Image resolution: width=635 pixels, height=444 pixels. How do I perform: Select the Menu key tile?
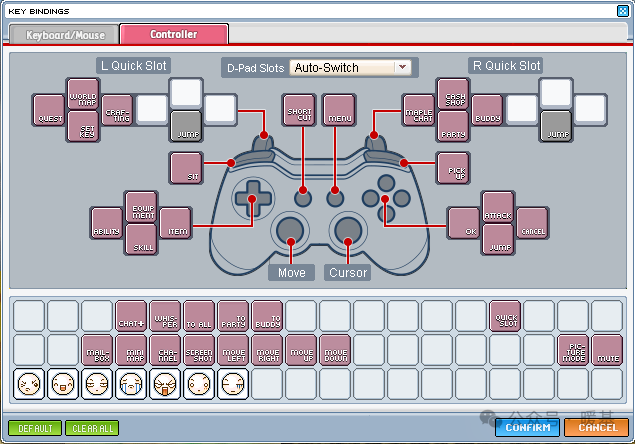pyautogui.click(x=339, y=110)
